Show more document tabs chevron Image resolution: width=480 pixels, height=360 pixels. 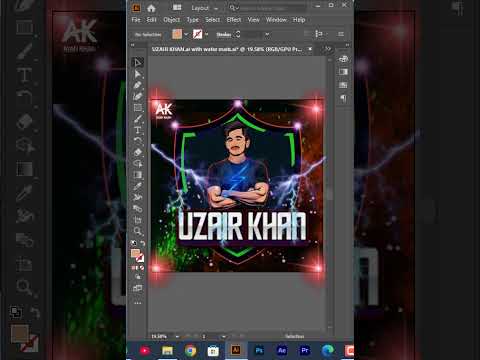pyautogui.click(x=328, y=49)
